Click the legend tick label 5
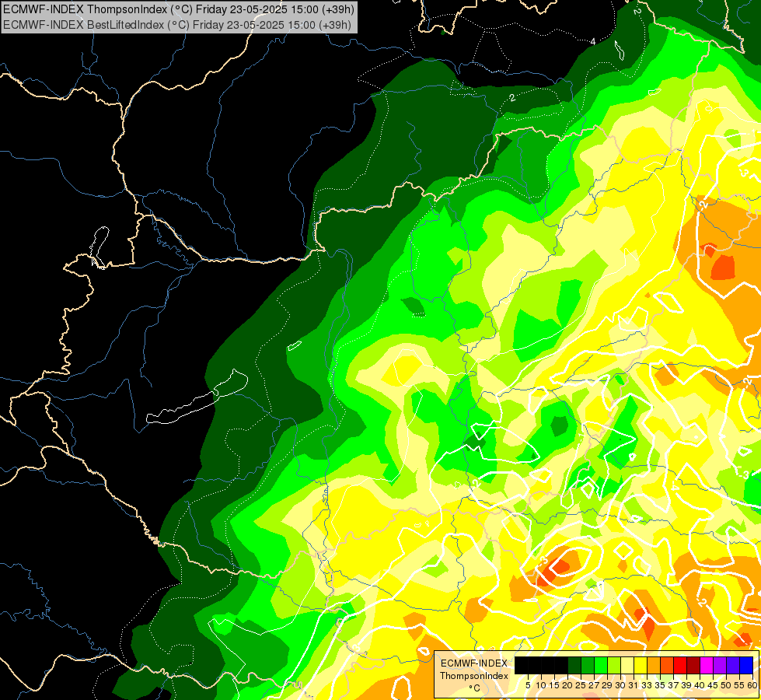761x700 pixels. 528,685
